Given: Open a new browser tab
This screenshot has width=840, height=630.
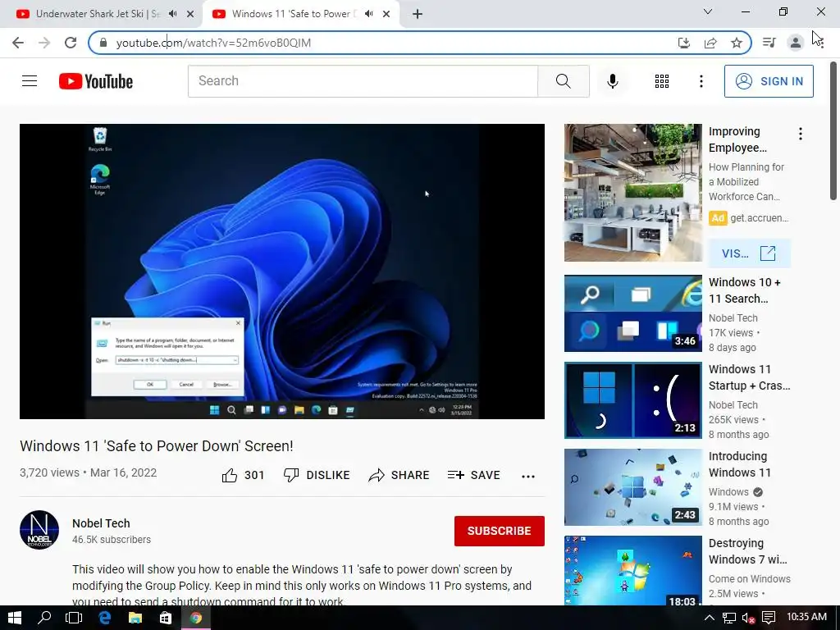Looking at the screenshot, I should click(418, 14).
